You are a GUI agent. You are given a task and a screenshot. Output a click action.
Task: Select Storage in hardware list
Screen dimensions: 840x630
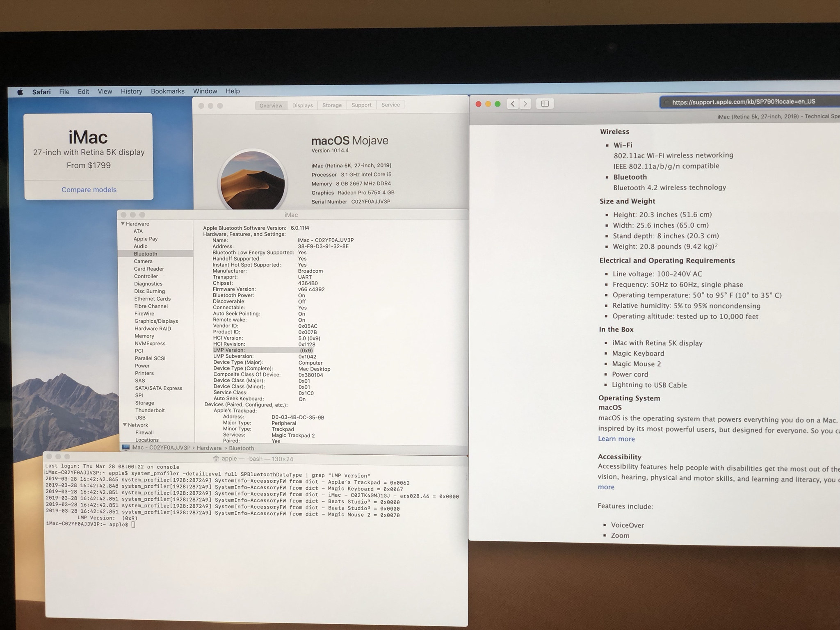[144, 403]
